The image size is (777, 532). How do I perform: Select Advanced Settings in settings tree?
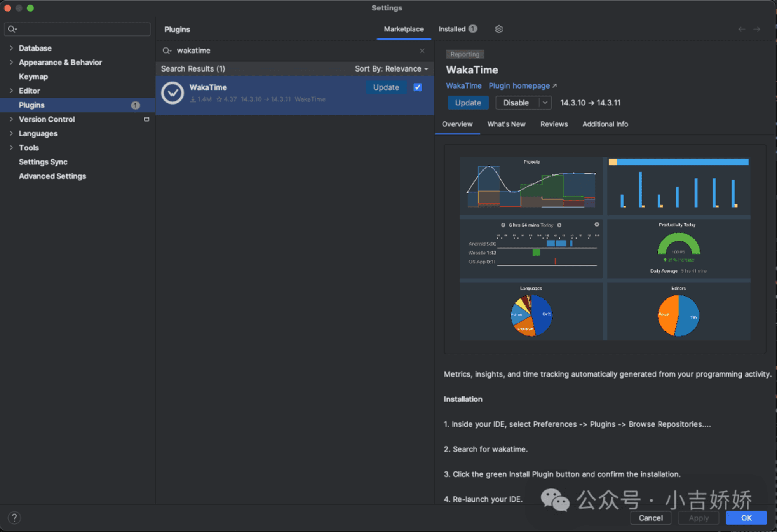coord(52,176)
